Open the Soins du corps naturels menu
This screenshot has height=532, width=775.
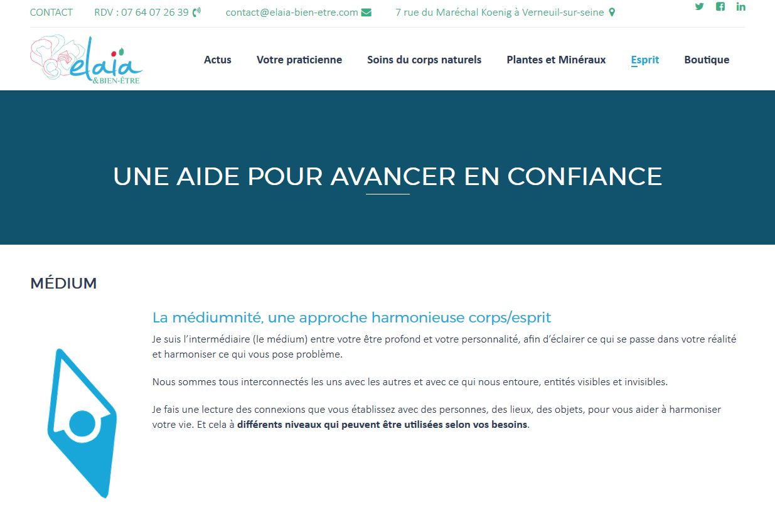424,60
